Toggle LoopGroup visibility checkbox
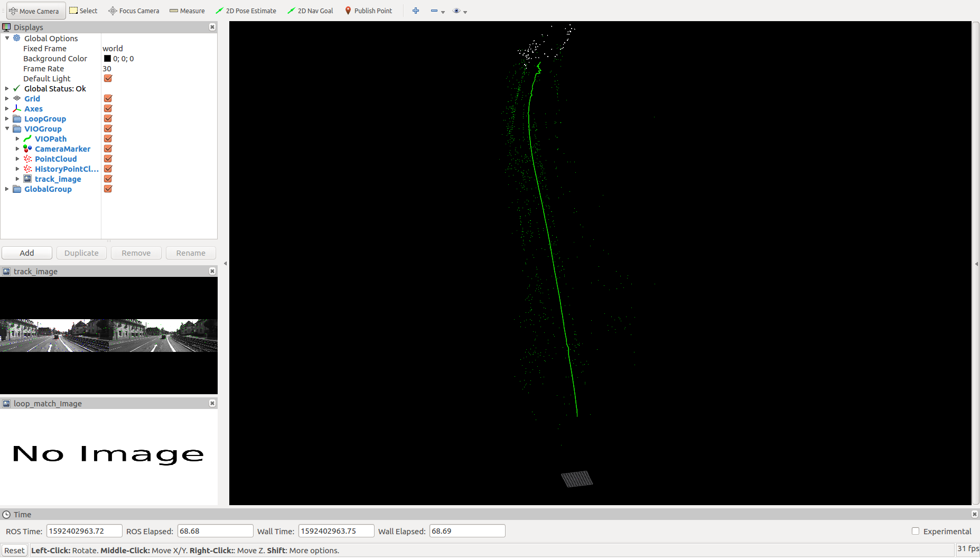The height and width of the screenshot is (558, 980). [108, 118]
